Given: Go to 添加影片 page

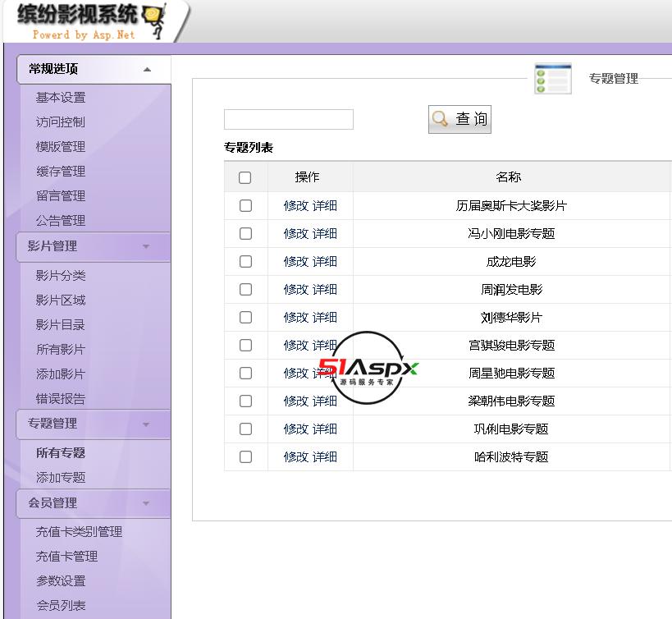Looking at the screenshot, I should point(61,374).
